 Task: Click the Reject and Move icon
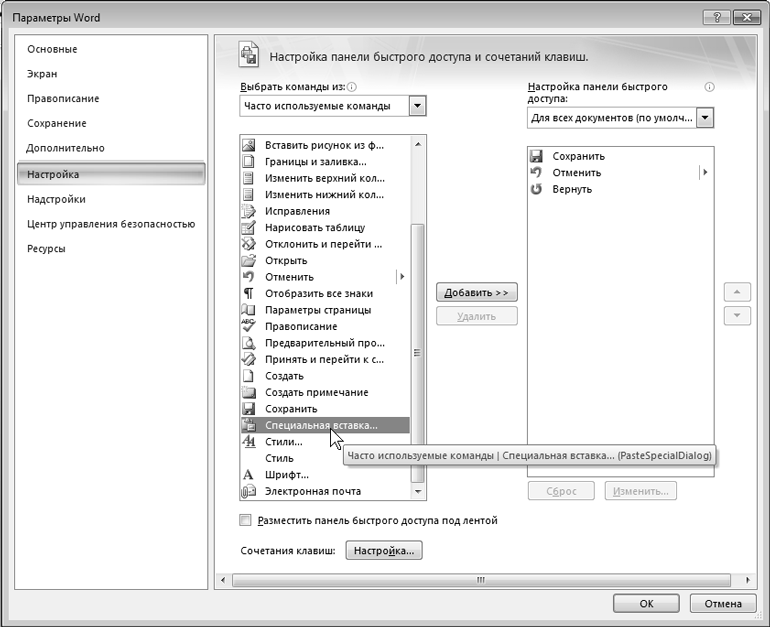(x=249, y=244)
